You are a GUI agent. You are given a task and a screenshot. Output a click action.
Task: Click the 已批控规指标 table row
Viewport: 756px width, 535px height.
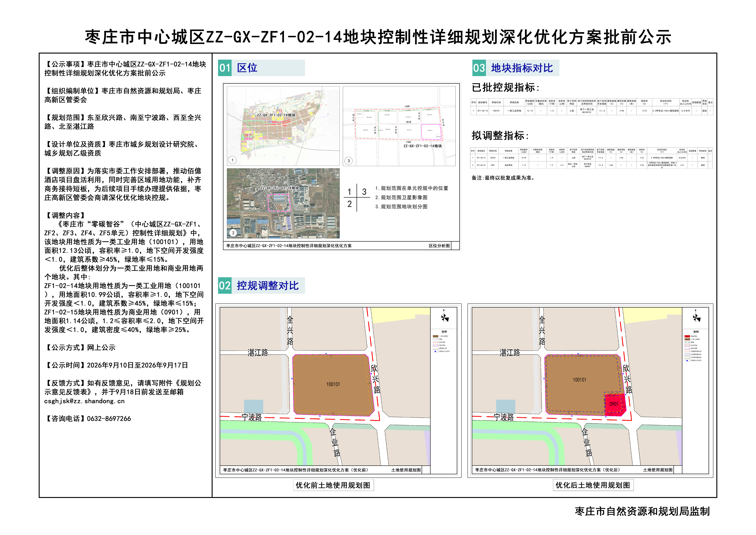pos(592,111)
